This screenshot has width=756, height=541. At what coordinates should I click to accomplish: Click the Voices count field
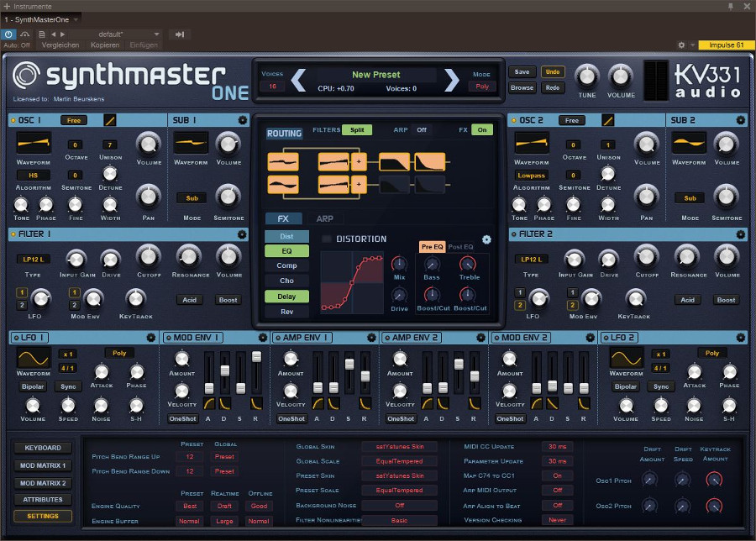point(272,87)
